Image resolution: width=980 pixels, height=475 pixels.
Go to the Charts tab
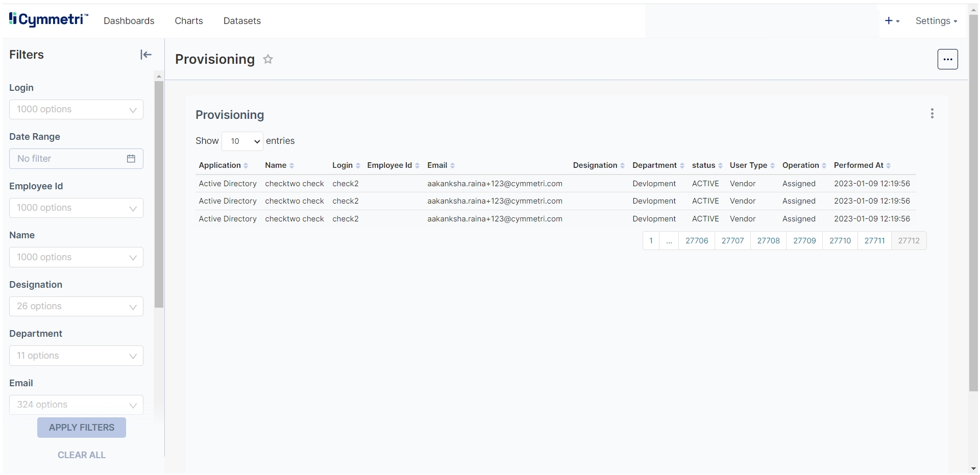[x=189, y=21]
